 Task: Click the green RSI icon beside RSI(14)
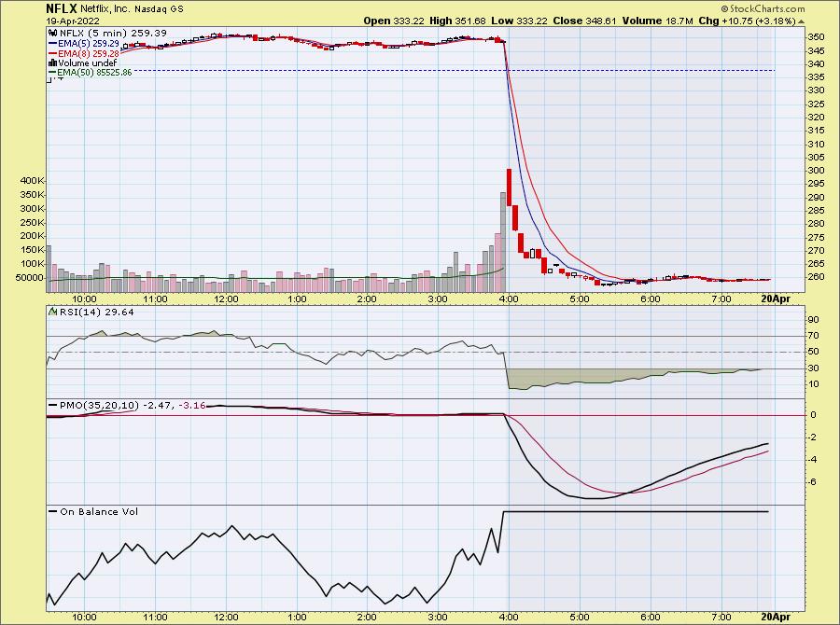click(x=53, y=312)
